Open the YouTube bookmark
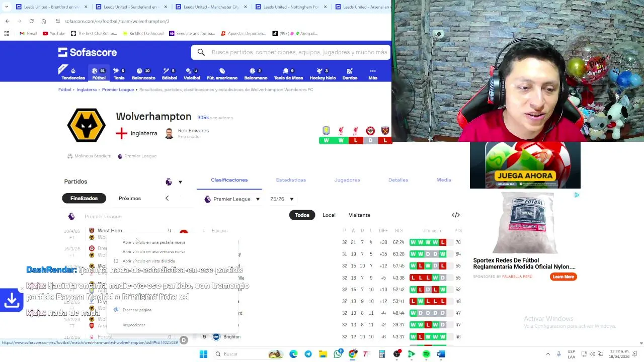 tap(54, 33)
